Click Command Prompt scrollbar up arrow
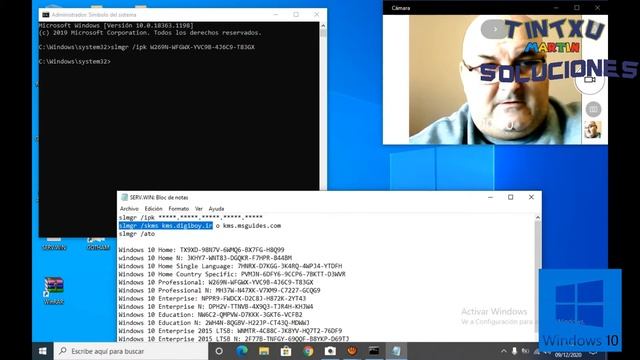 pos(323,25)
